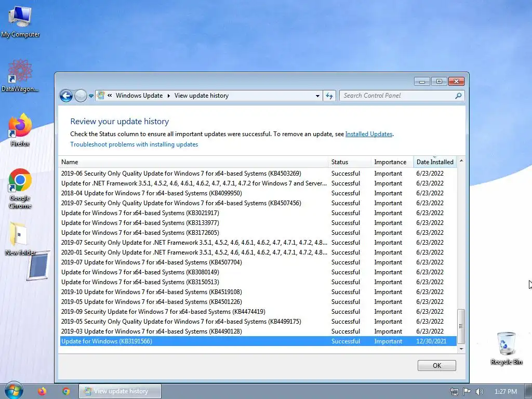Select Update KB3133977 row
Screen dimensions: 532x399
point(258,222)
